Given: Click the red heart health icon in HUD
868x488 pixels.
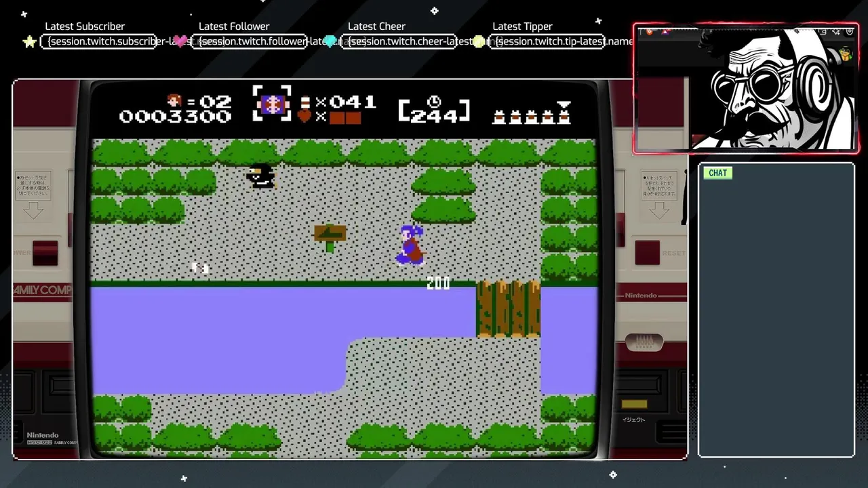Looking at the screenshot, I should 304,117.
